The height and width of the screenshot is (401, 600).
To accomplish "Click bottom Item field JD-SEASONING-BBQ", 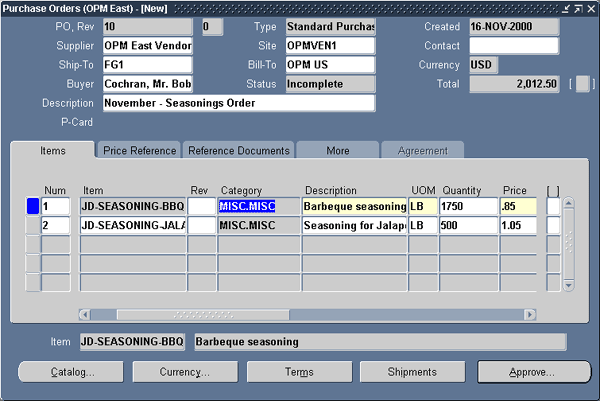I will tap(132, 342).
